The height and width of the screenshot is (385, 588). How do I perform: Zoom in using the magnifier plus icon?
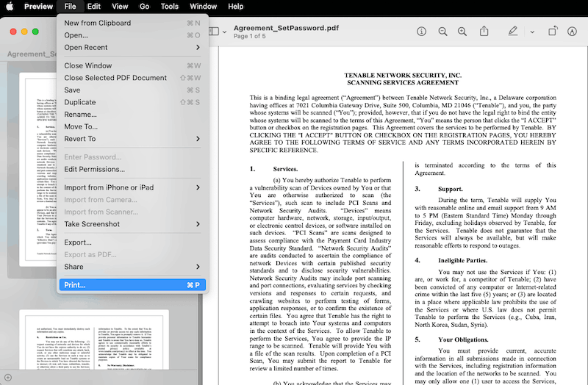(x=462, y=32)
